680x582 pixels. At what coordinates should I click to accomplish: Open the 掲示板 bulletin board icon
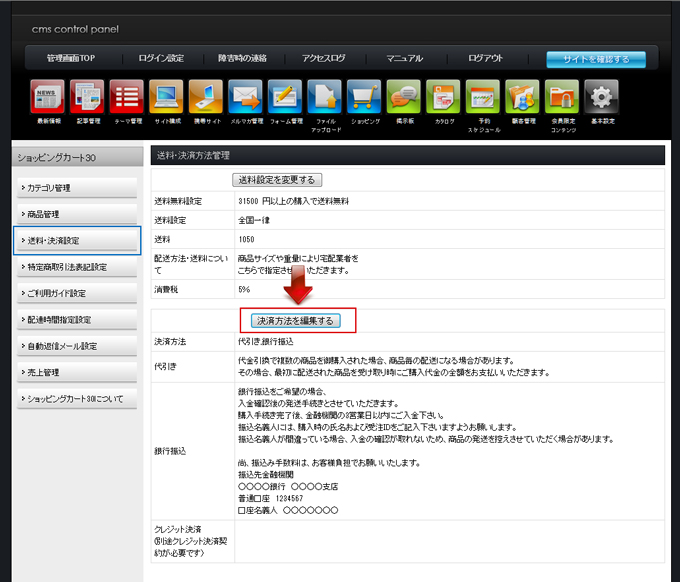pos(404,97)
